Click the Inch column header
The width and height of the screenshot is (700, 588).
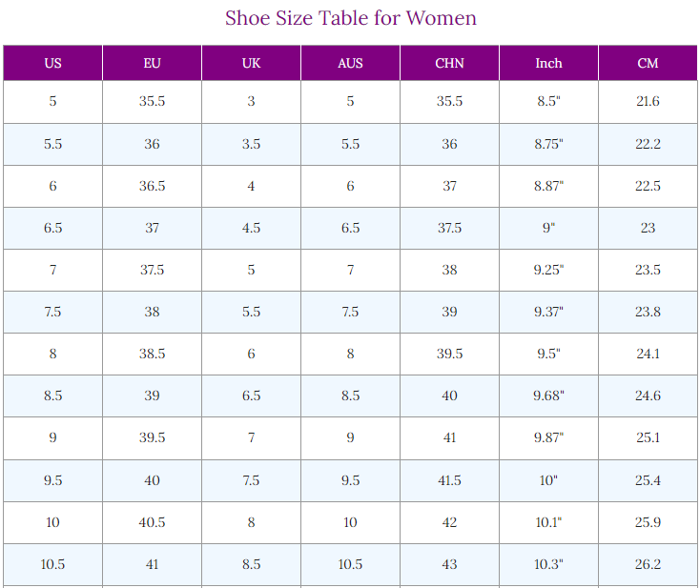548,64
